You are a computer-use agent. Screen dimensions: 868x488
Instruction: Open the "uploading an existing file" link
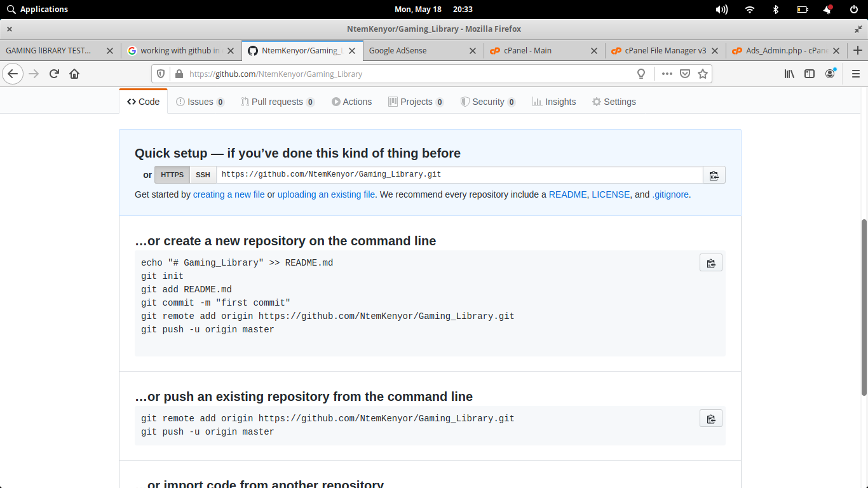click(x=326, y=194)
